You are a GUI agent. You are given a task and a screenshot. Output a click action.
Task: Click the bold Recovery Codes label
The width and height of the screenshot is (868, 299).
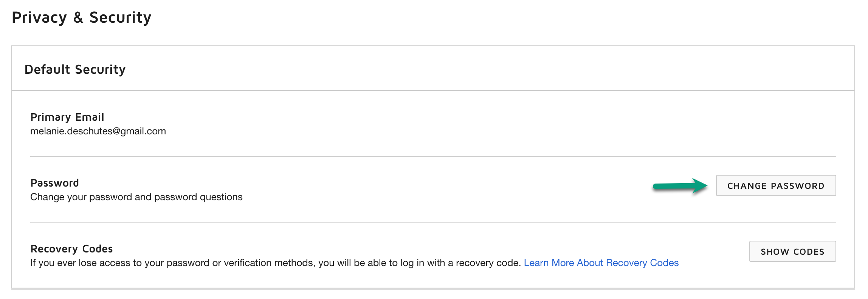tap(71, 249)
